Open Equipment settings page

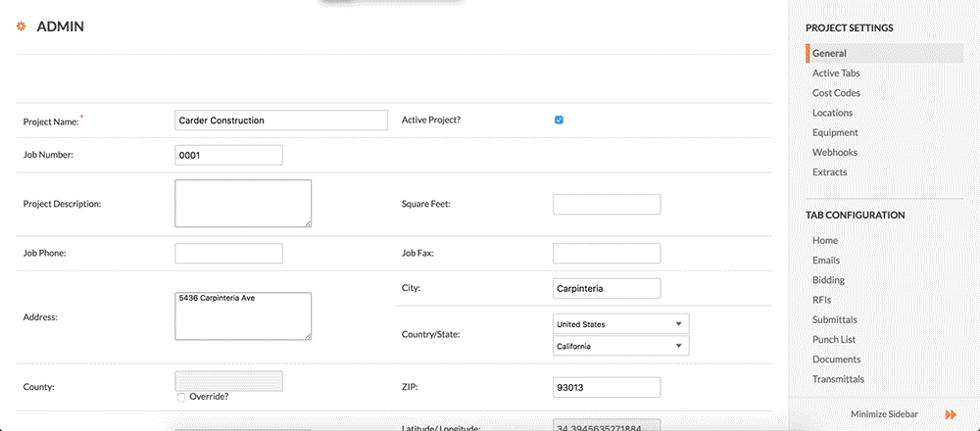tap(835, 132)
